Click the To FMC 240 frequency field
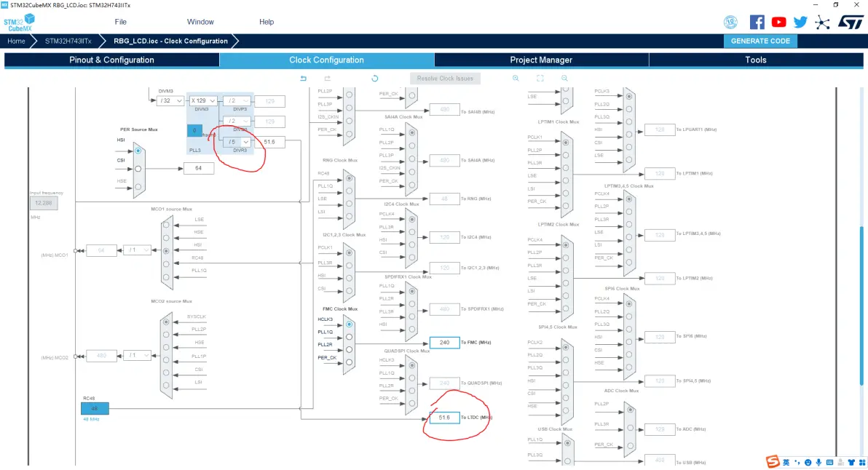Screen dimensions: 868x470 click(x=444, y=342)
